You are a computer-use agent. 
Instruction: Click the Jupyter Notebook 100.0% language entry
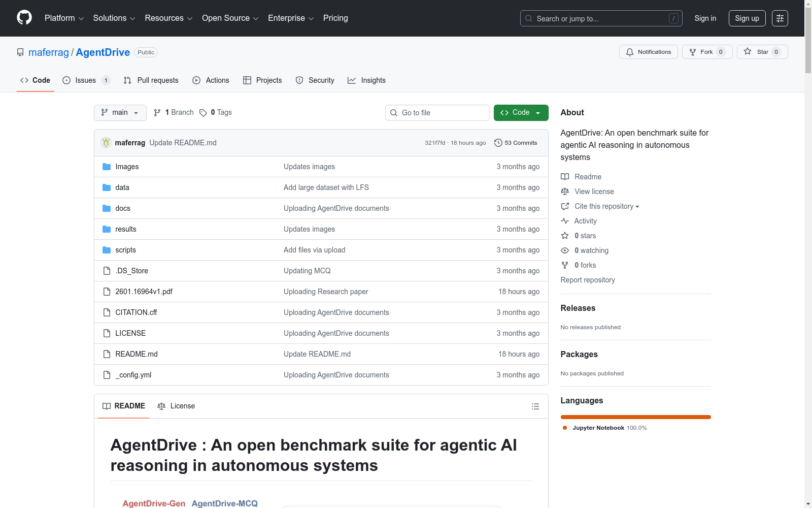pos(604,428)
